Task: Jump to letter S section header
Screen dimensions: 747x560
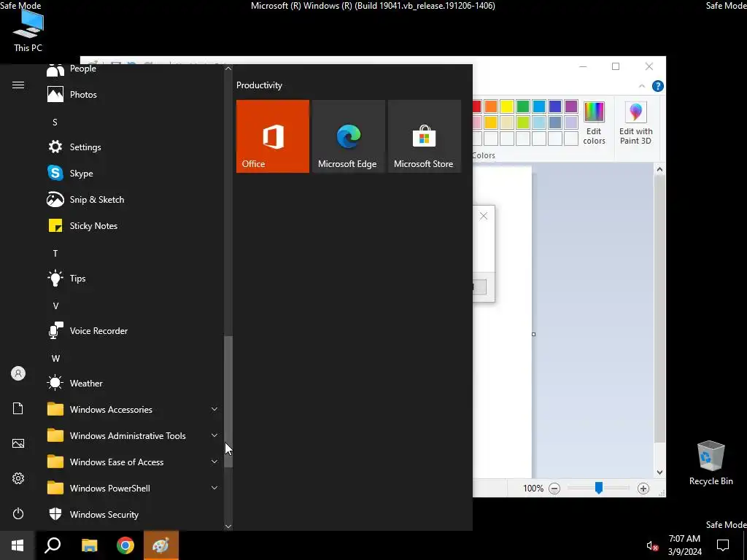Action: pos(55,122)
